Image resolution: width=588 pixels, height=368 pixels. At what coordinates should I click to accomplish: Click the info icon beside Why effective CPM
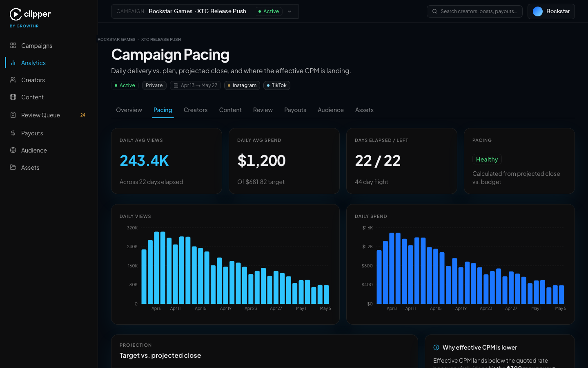click(436, 348)
